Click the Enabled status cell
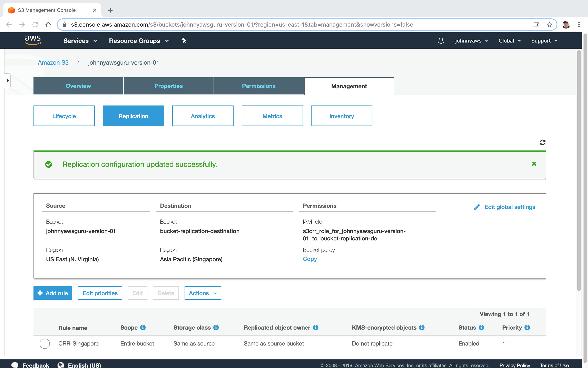 469,343
